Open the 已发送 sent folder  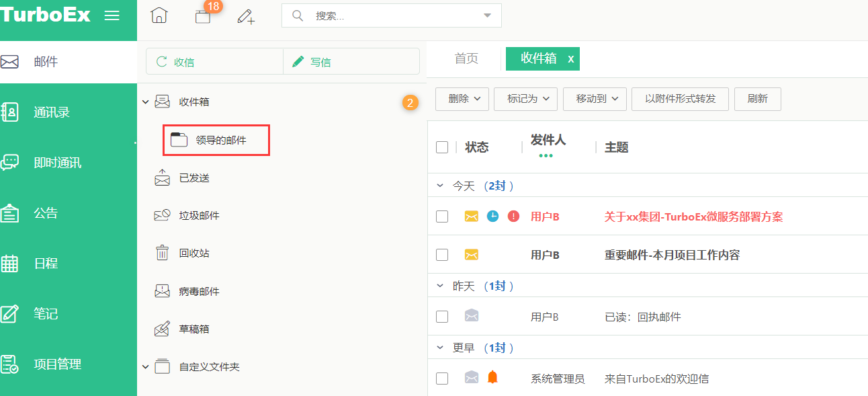point(194,178)
